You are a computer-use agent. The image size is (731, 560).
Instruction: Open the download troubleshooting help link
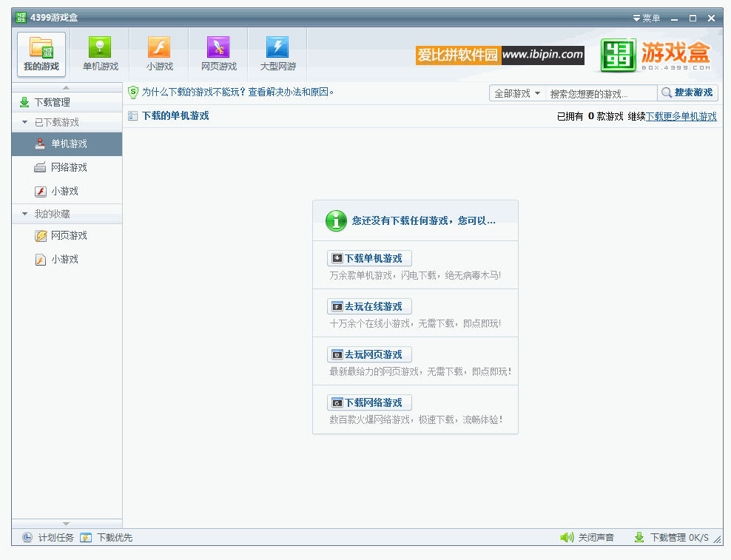238,92
